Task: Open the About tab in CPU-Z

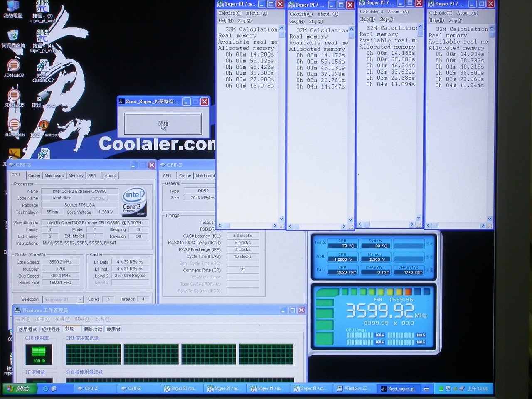Action: [110, 175]
